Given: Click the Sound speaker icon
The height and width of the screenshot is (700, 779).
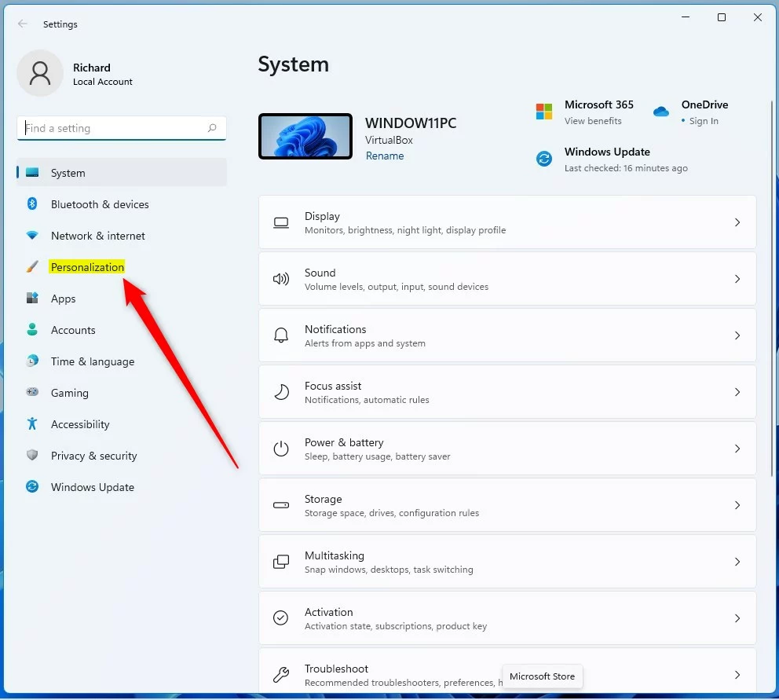Looking at the screenshot, I should pyautogui.click(x=280, y=279).
